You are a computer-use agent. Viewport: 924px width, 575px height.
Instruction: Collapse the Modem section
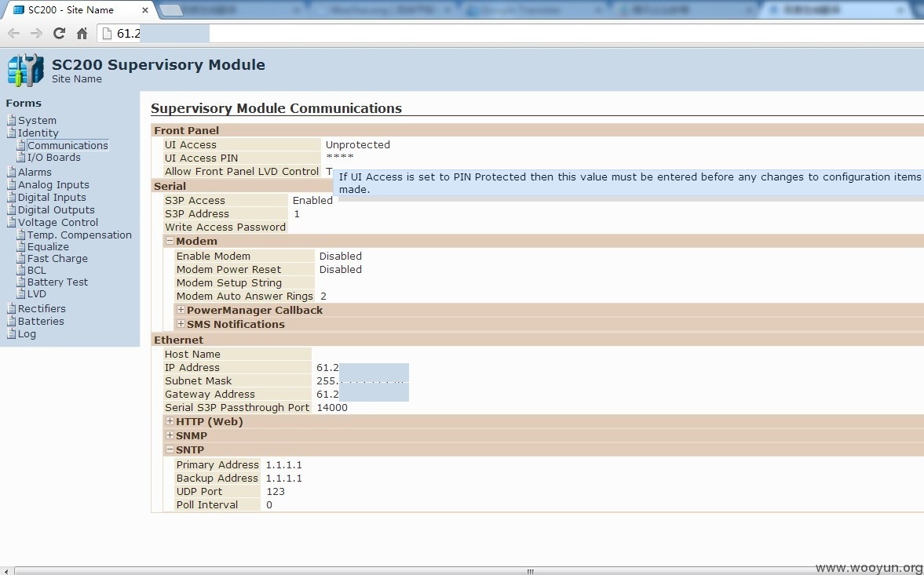pyautogui.click(x=170, y=241)
